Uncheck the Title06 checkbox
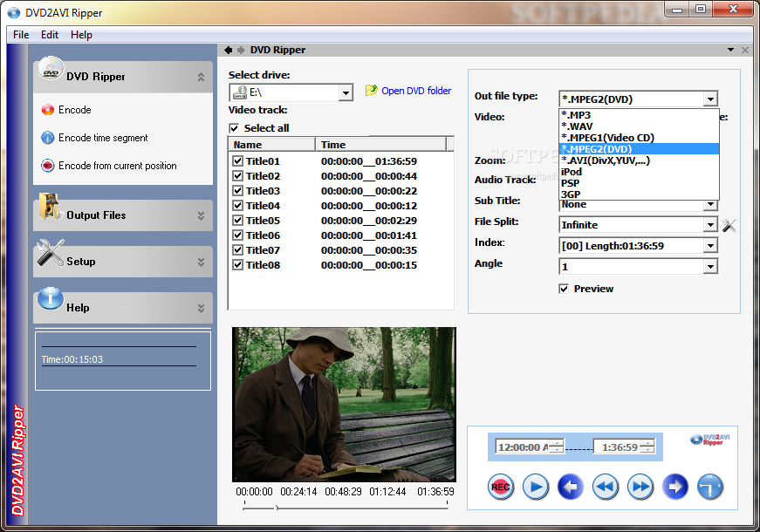 (x=237, y=235)
